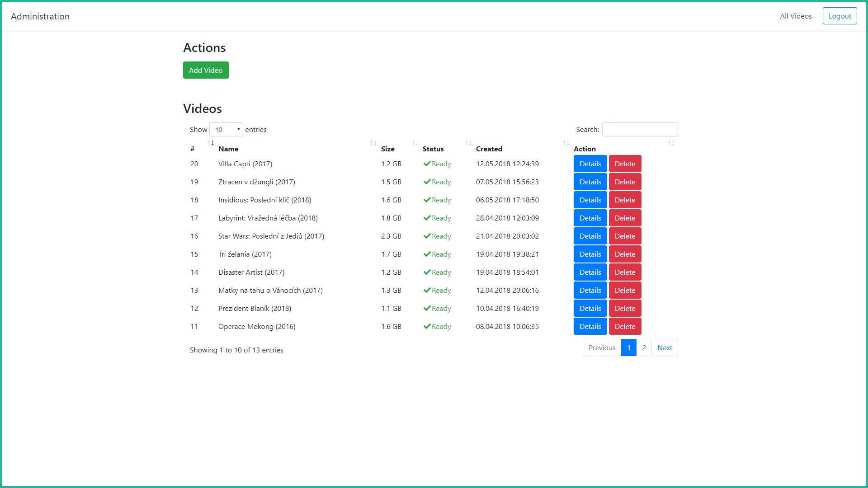Open the entries-per-page dropdown
Viewport: 868px width, 488px height.
pyautogui.click(x=226, y=130)
